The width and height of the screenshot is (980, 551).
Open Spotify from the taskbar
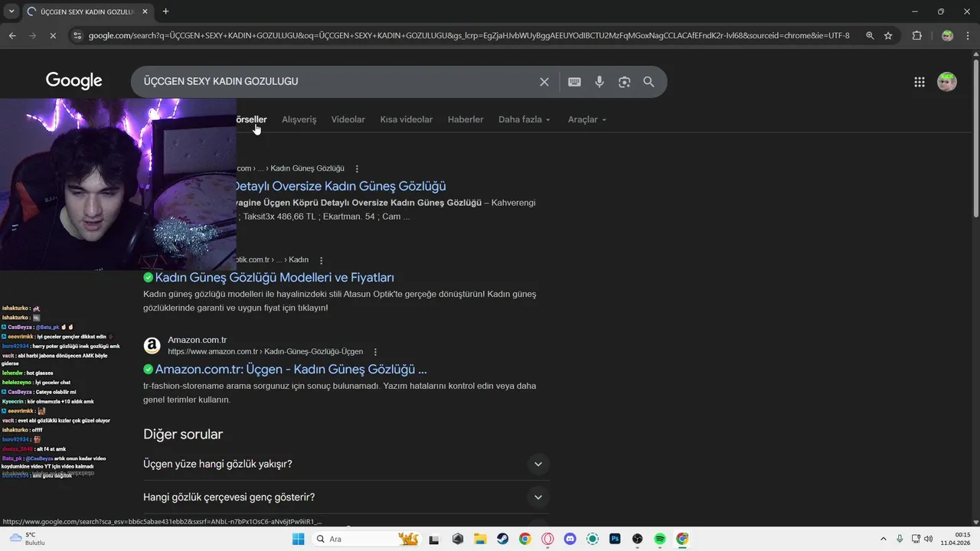point(660,539)
